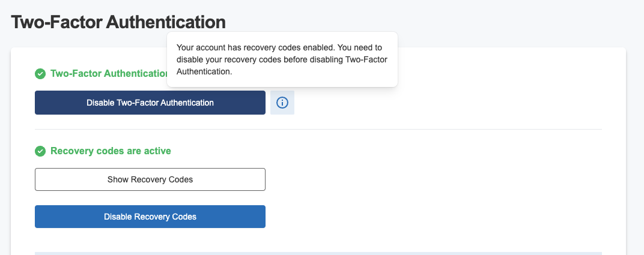Click the white outlined Show Recovery Codes box
The width and height of the screenshot is (644, 255).
click(x=150, y=179)
